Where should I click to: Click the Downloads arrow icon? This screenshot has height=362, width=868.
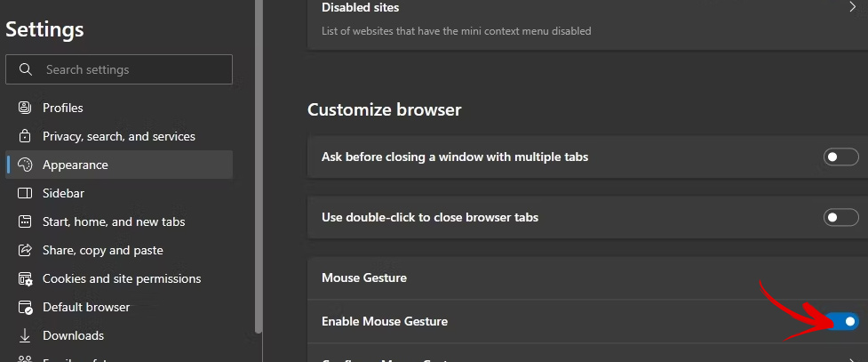click(25, 335)
